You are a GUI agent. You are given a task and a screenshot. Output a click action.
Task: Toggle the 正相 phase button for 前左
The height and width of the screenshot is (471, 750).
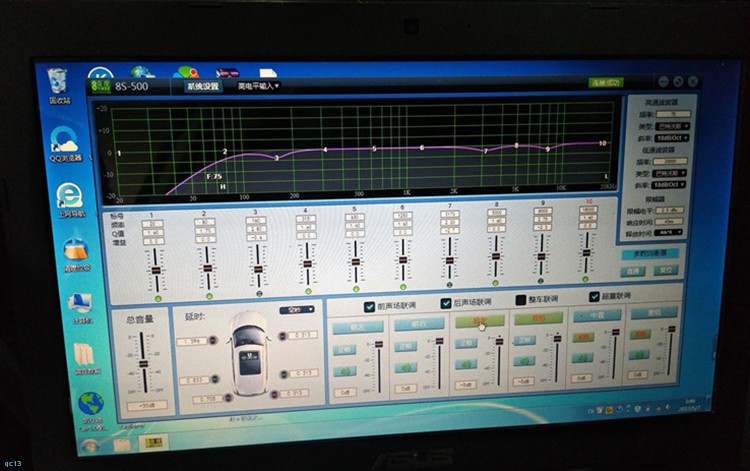click(344, 350)
